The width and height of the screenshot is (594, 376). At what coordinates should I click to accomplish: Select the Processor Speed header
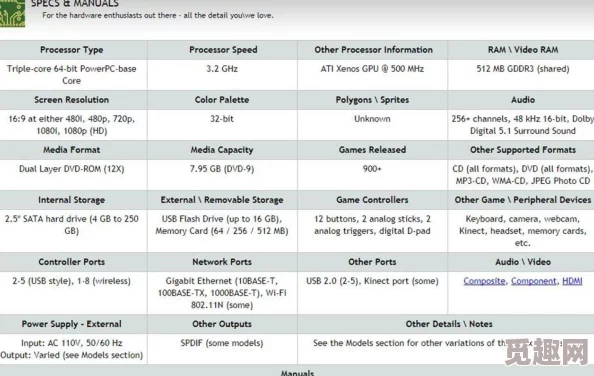pyautogui.click(x=223, y=50)
